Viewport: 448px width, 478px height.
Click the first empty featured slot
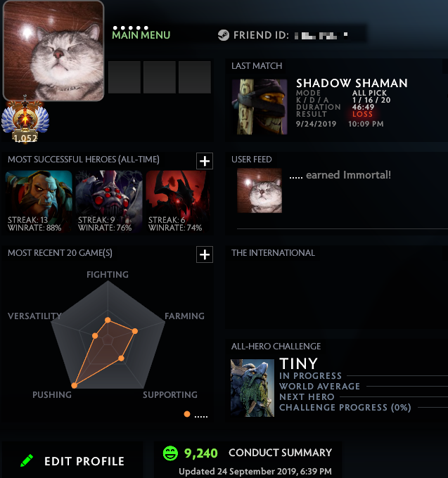tap(124, 77)
